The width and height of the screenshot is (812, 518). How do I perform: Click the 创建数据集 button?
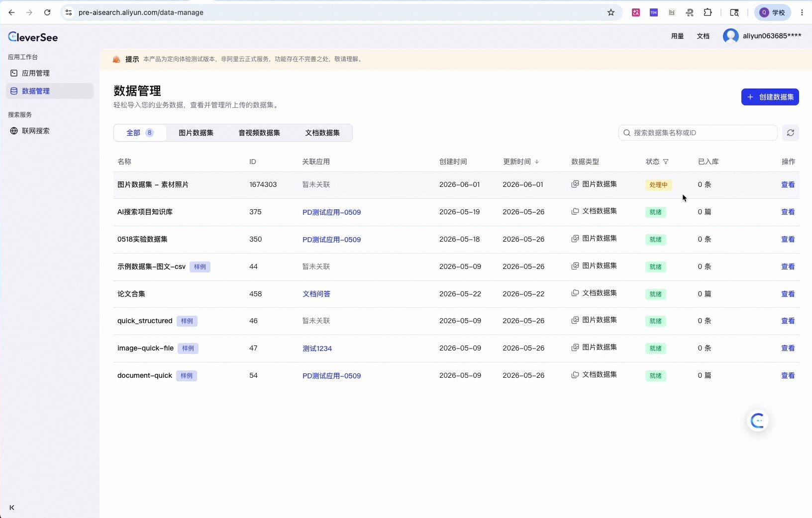click(x=770, y=97)
